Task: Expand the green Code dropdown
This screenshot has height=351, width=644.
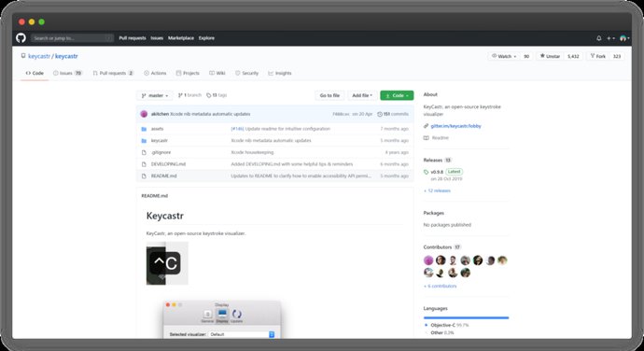Action: (397, 95)
